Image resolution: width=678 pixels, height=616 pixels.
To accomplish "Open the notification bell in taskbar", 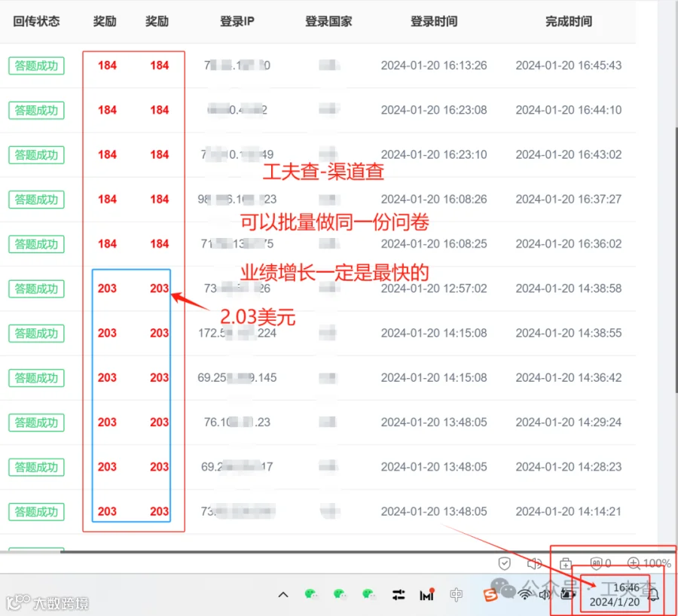I will coord(653,595).
